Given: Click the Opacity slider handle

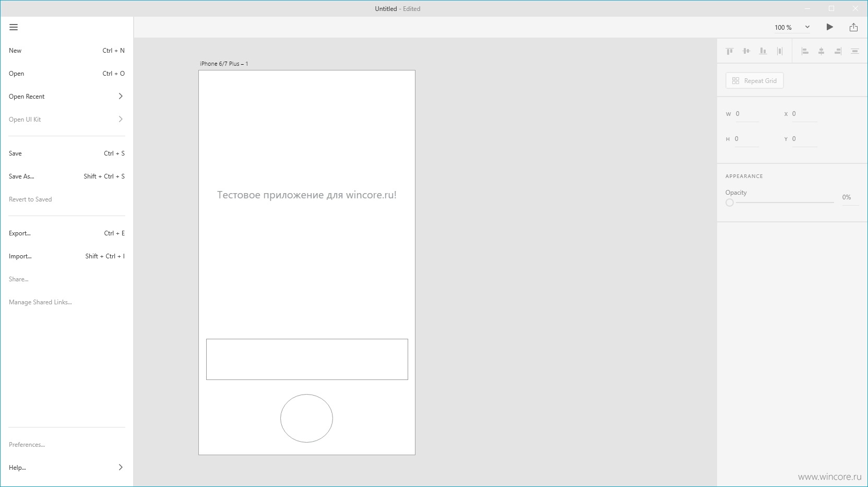Looking at the screenshot, I should click(x=730, y=203).
